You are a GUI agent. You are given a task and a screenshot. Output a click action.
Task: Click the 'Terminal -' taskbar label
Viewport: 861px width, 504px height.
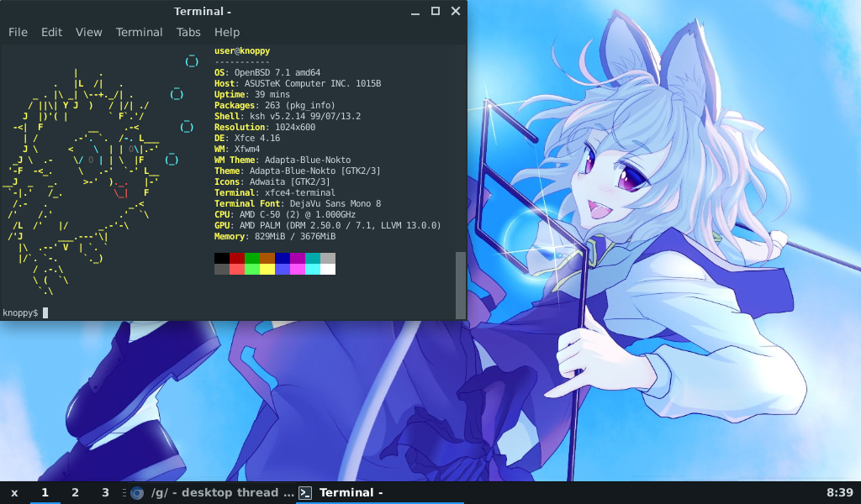(x=351, y=492)
